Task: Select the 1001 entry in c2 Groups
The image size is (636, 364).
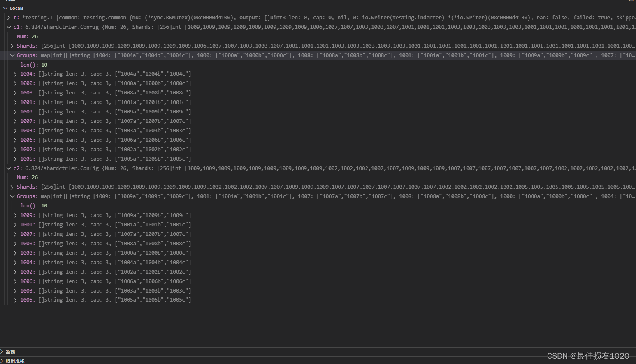Action: [x=318, y=225]
